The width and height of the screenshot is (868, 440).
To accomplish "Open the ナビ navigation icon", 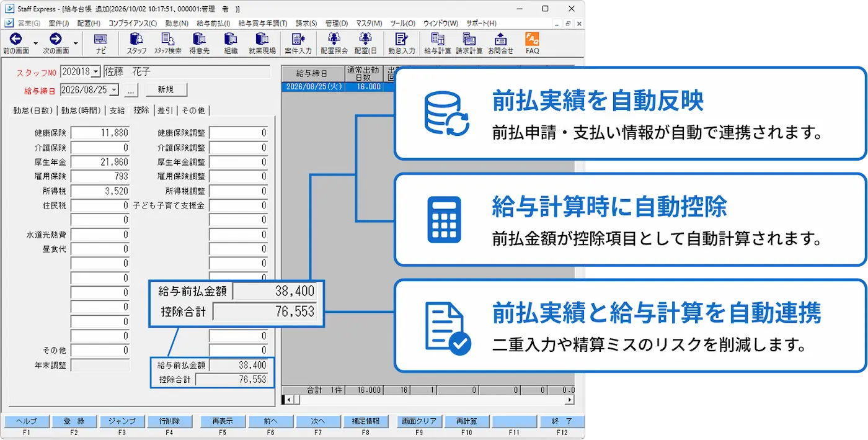I will pyautogui.click(x=101, y=39).
